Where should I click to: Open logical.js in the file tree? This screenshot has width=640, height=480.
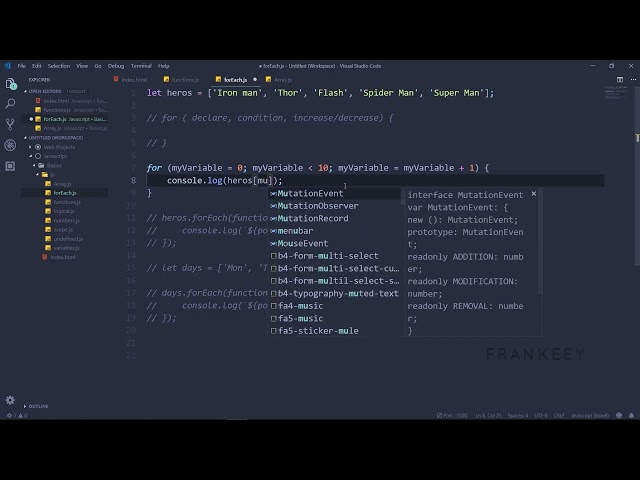coord(64,211)
